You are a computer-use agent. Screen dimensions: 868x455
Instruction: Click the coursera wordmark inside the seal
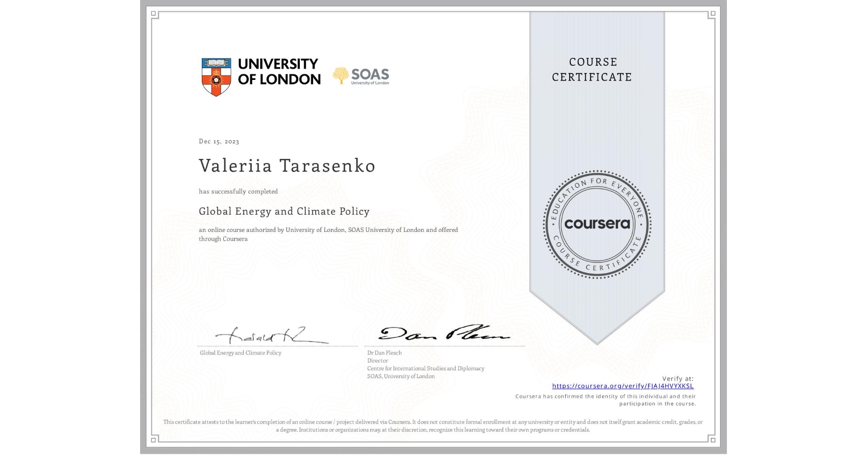point(597,225)
